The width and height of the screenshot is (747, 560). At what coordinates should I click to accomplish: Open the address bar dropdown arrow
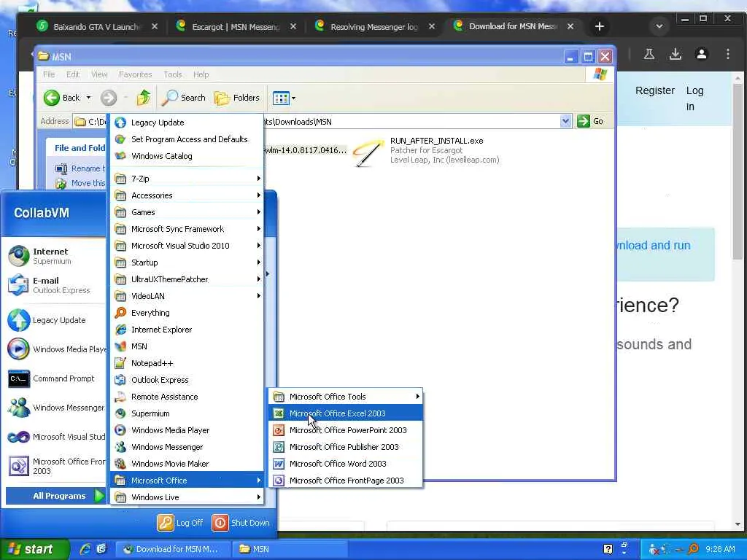tap(565, 121)
